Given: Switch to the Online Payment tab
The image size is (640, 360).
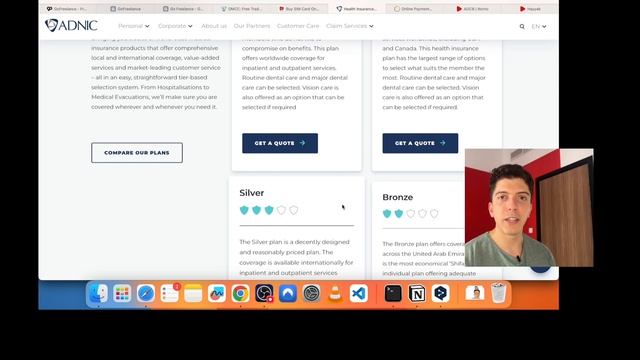Looking at the screenshot, I should pyautogui.click(x=413, y=9).
